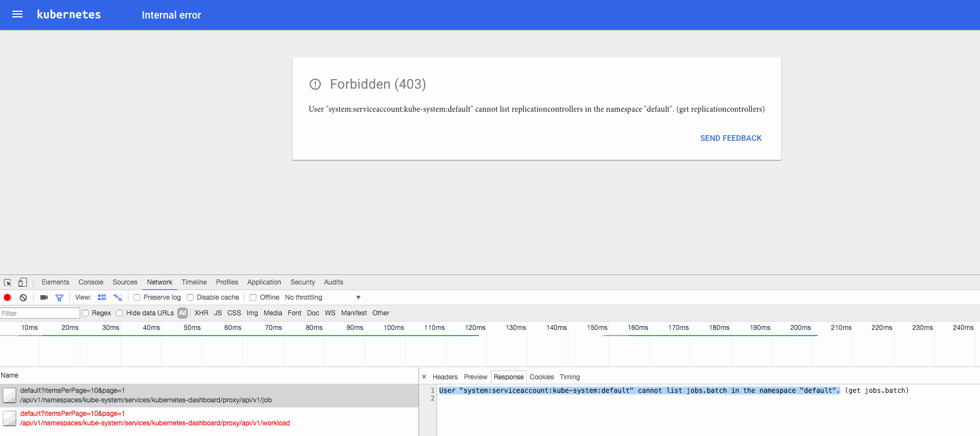Toggle the overview waterfall view icon
This screenshot has height=436, width=980.
[118, 297]
